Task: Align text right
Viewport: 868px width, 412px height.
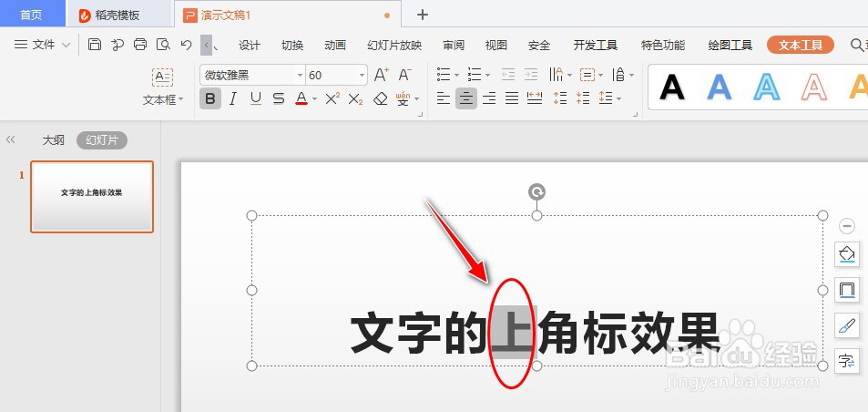Action: [x=489, y=99]
